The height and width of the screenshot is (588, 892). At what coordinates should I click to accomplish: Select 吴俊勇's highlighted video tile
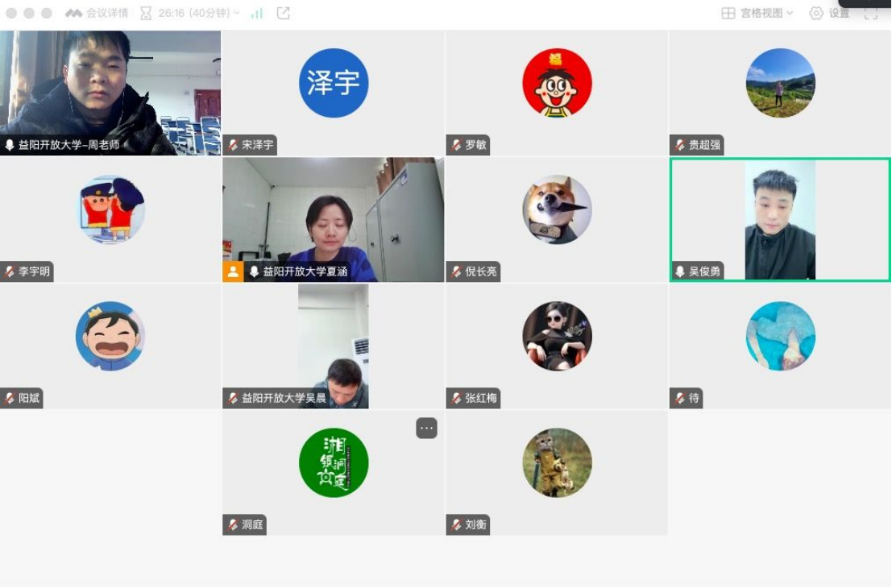(x=780, y=220)
